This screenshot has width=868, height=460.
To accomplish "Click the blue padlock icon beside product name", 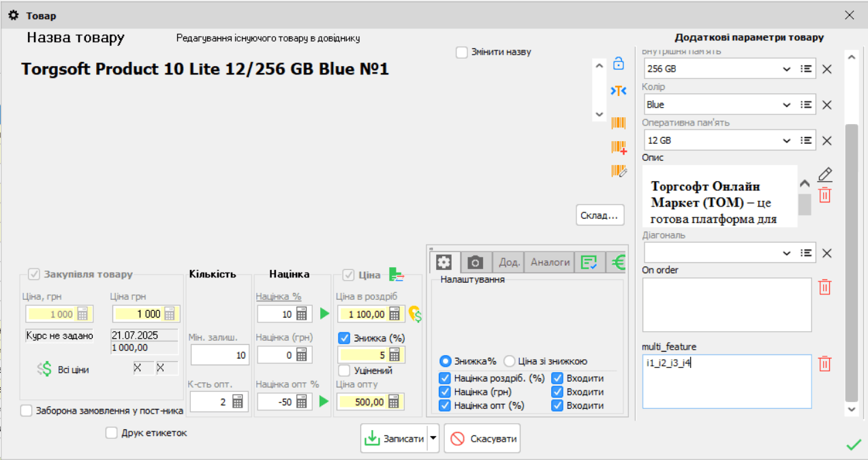I will point(619,64).
